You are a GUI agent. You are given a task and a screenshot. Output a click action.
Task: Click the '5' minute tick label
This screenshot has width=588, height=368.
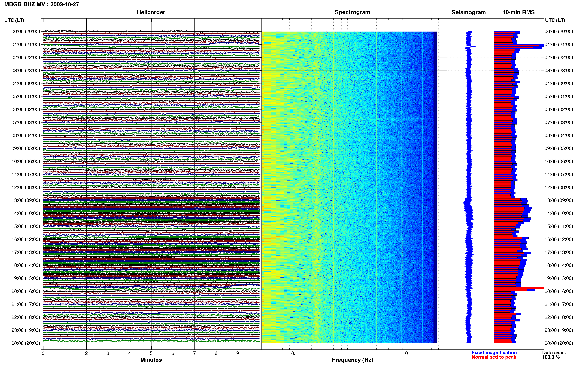[151, 353]
